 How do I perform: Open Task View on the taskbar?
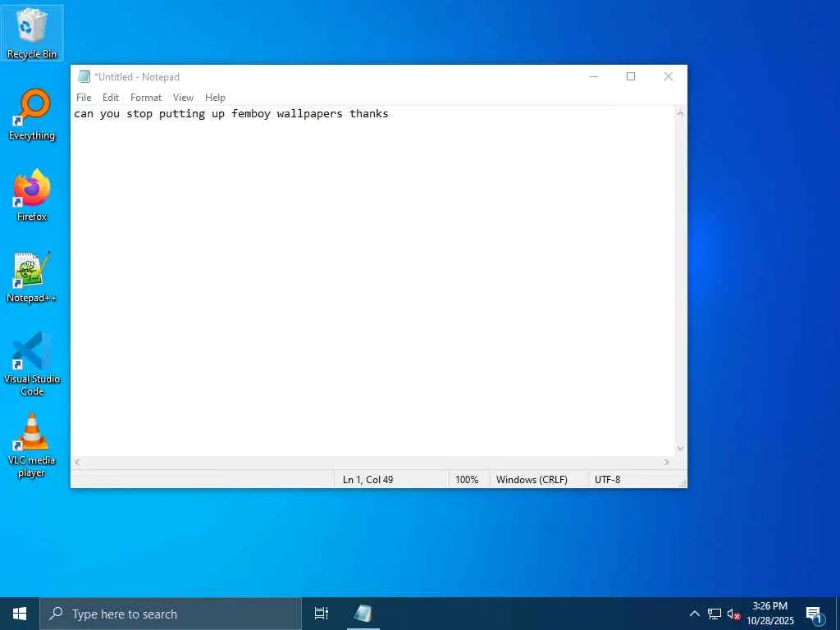coord(322,614)
